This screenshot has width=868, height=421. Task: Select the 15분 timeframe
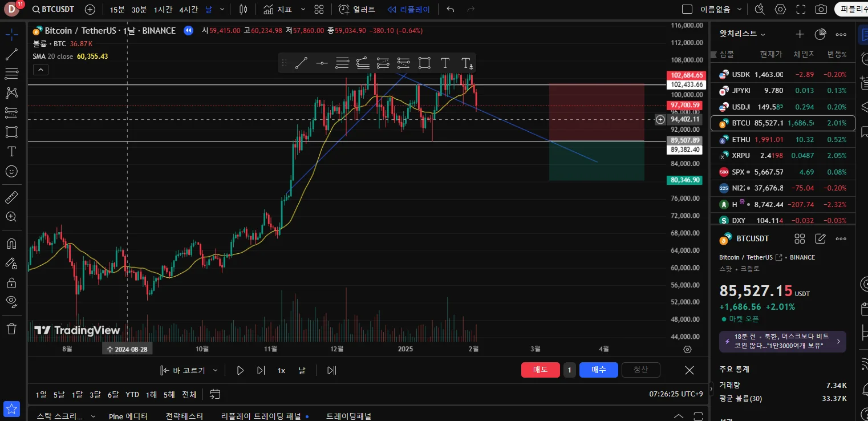[117, 10]
